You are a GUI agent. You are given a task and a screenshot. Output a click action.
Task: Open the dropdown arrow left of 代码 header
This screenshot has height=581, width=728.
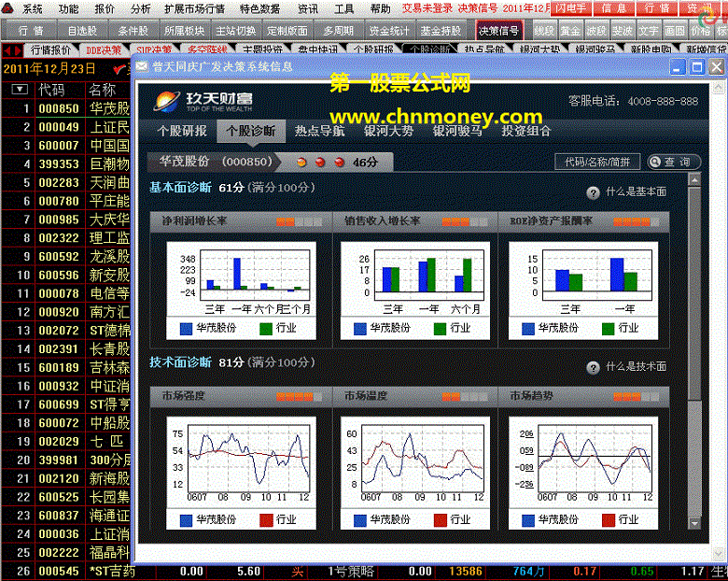coord(20,90)
